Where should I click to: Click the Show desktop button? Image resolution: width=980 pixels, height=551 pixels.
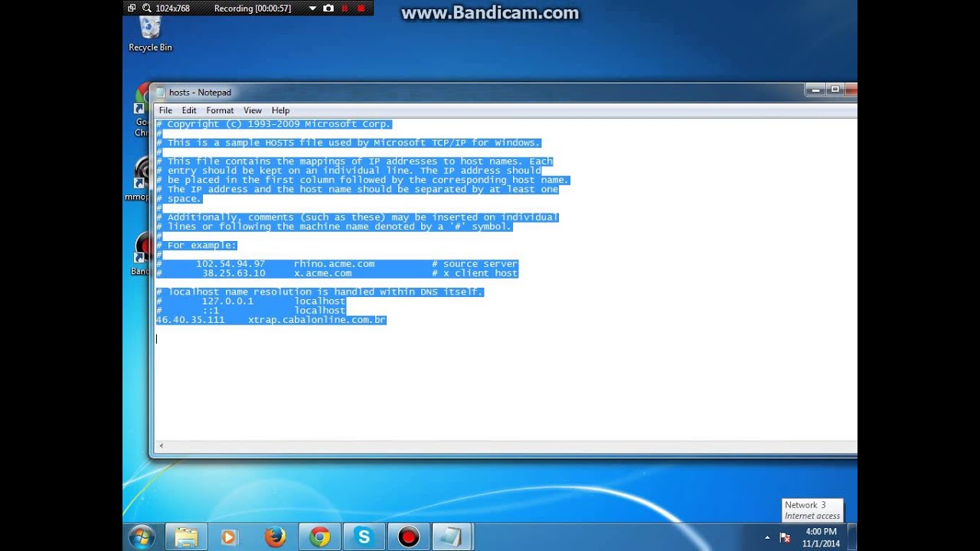852,537
